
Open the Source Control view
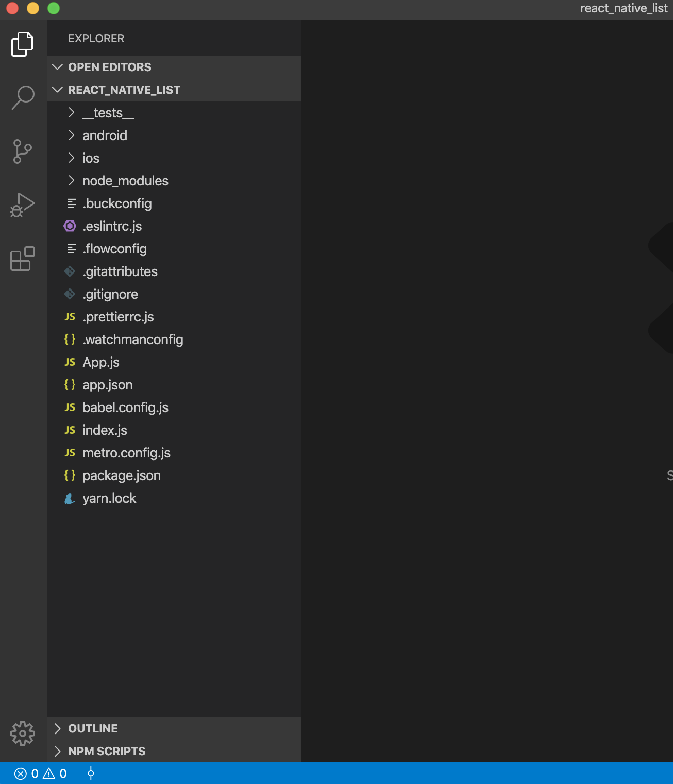[22, 151]
